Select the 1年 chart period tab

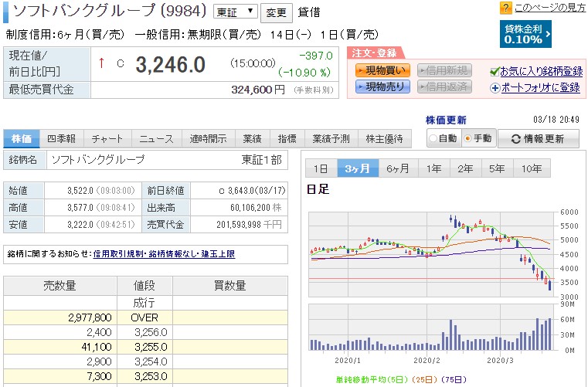[x=433, y=168]
